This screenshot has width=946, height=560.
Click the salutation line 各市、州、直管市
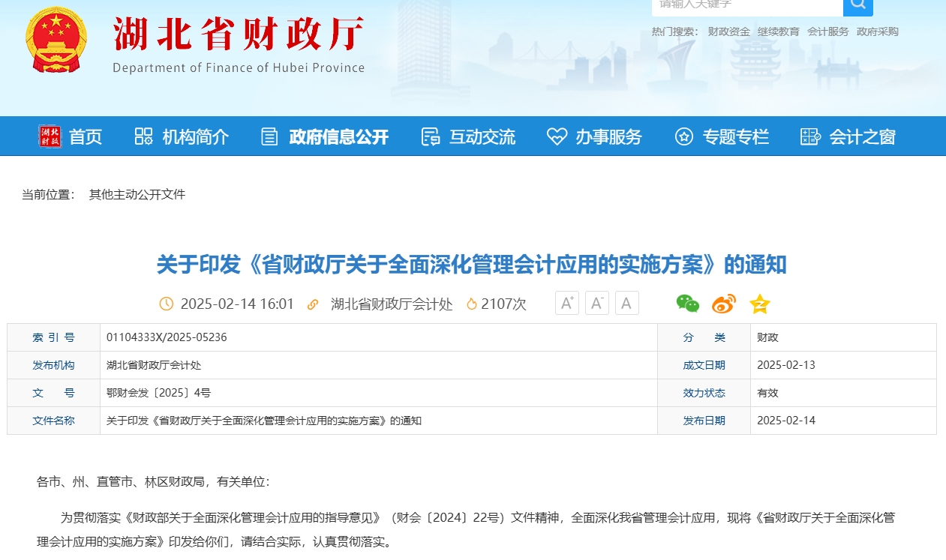[x=152, y=482]
